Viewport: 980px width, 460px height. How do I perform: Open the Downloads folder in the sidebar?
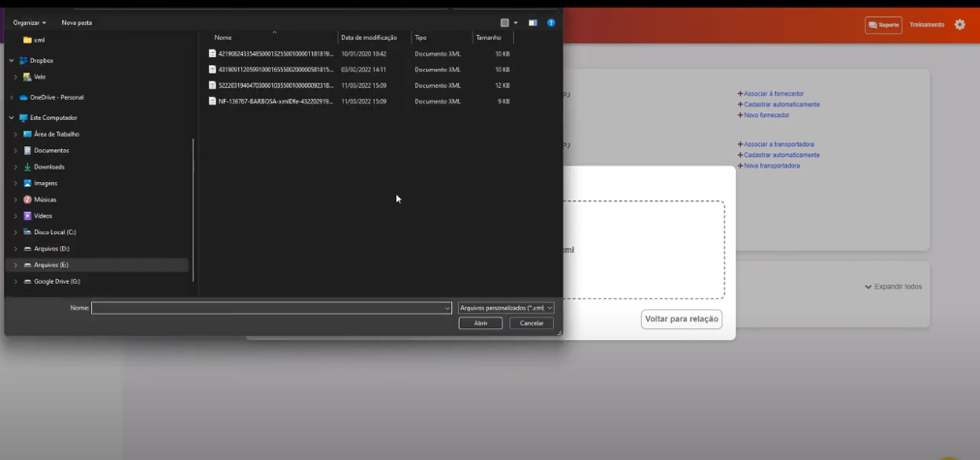[48, 167]
